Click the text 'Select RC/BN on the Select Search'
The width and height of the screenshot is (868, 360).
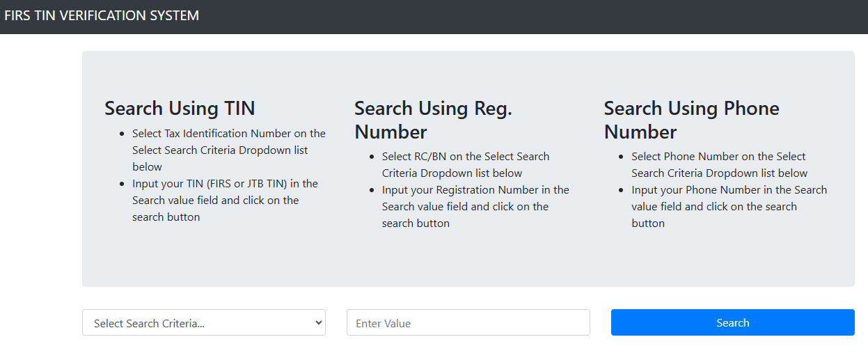click(x=466, y=156)
